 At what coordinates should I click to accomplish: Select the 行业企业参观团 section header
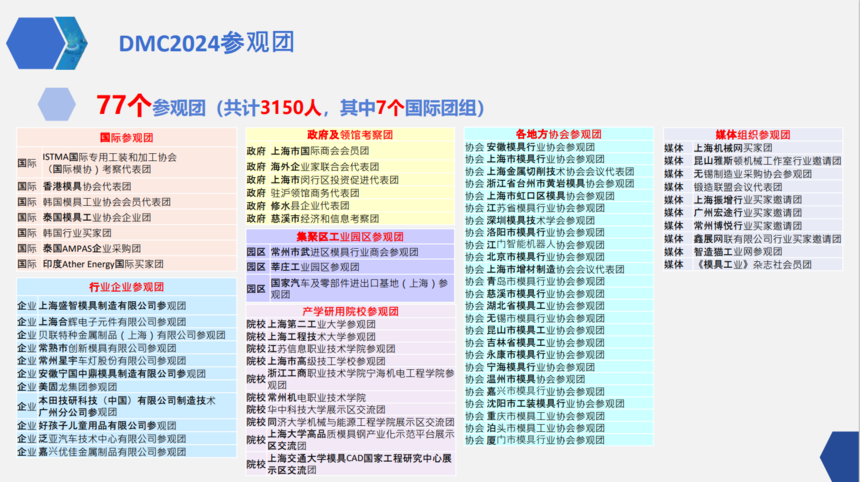click(x=125, y=287)
